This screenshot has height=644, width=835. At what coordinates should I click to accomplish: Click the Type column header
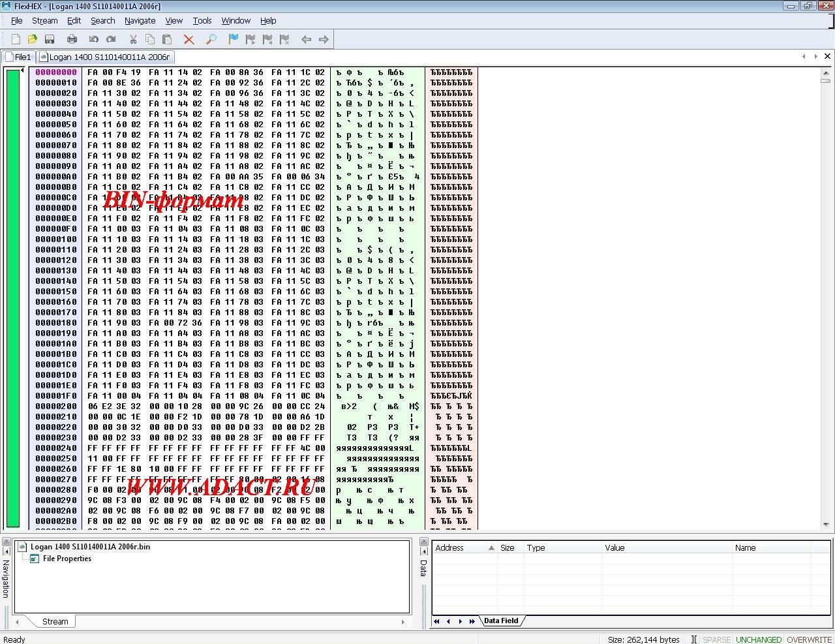pyautogui.click(x=562, y=547)
